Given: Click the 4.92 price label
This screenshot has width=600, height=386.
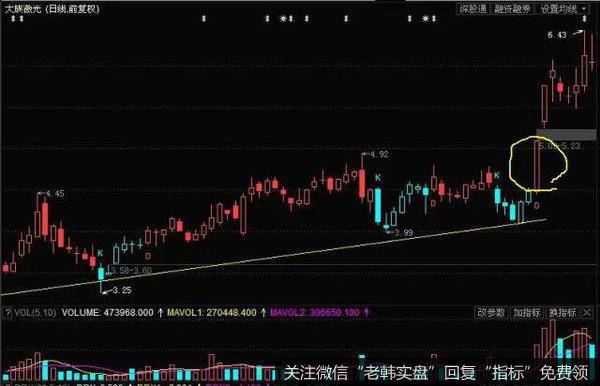Looking at the screenshot, I should [x=379, y=155].
